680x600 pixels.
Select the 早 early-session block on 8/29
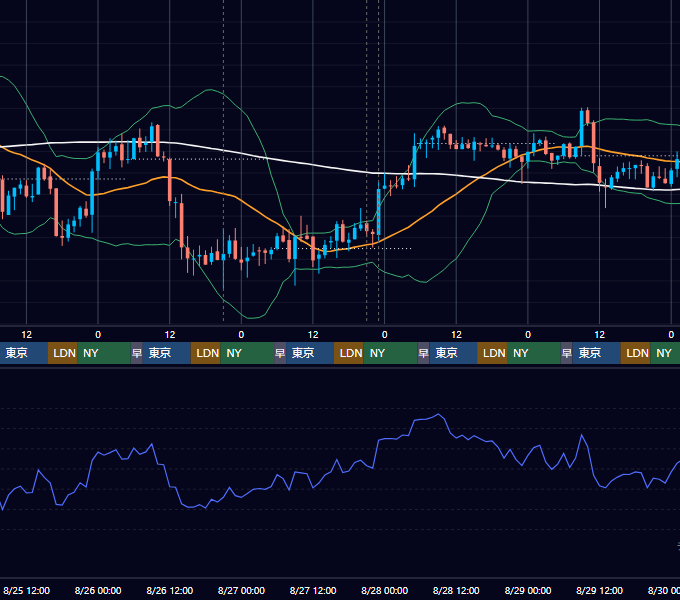click(566, 353)
